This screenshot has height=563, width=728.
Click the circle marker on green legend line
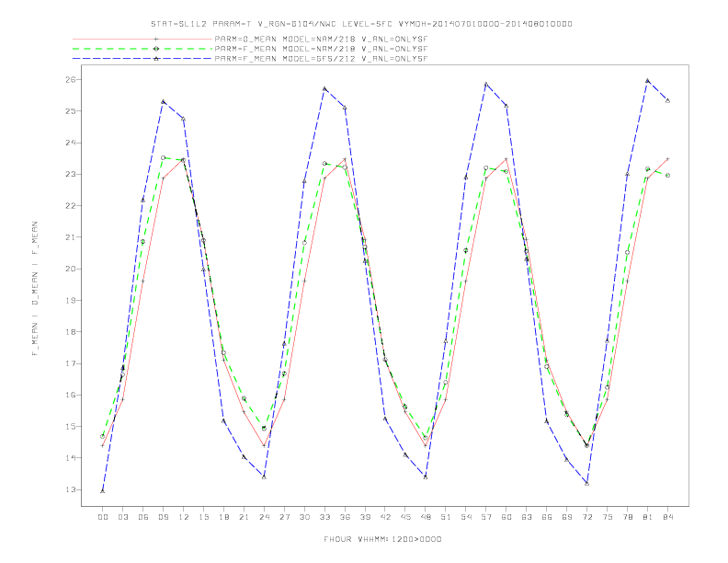tap(156, 49)
